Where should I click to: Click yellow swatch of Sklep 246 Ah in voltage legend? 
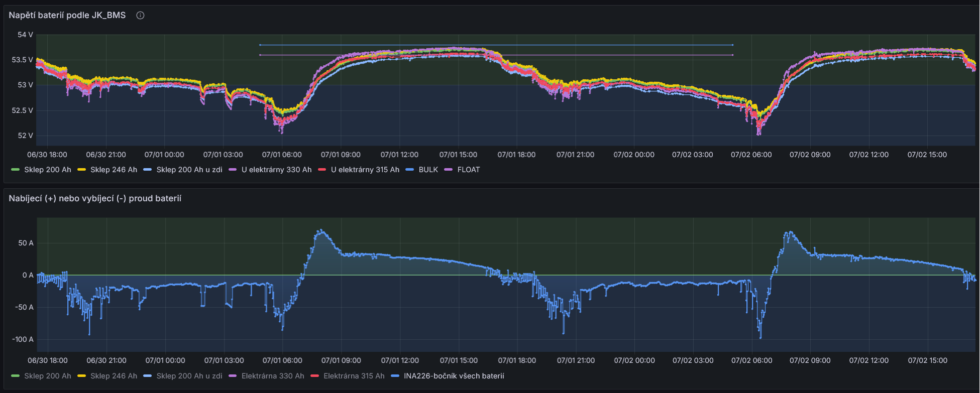coord(81,170)
